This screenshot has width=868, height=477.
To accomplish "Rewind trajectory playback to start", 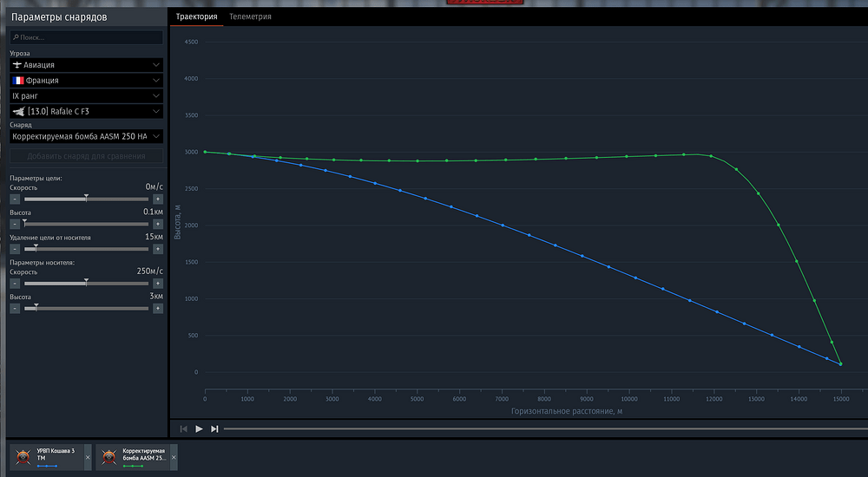I will coord(184,428).
